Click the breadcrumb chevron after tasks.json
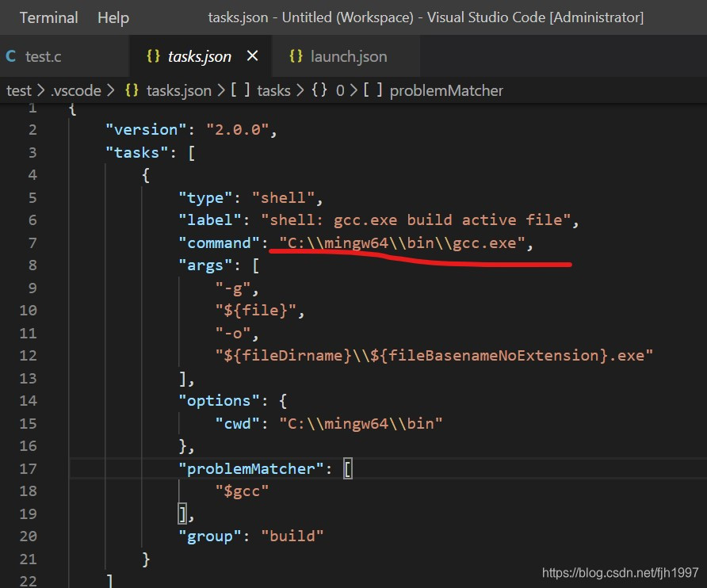Screen dimensions: 707x588 [221, 90]
